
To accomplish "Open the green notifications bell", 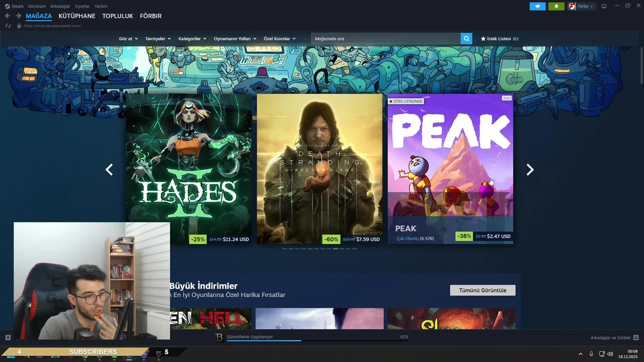I will tap(556, 6).
